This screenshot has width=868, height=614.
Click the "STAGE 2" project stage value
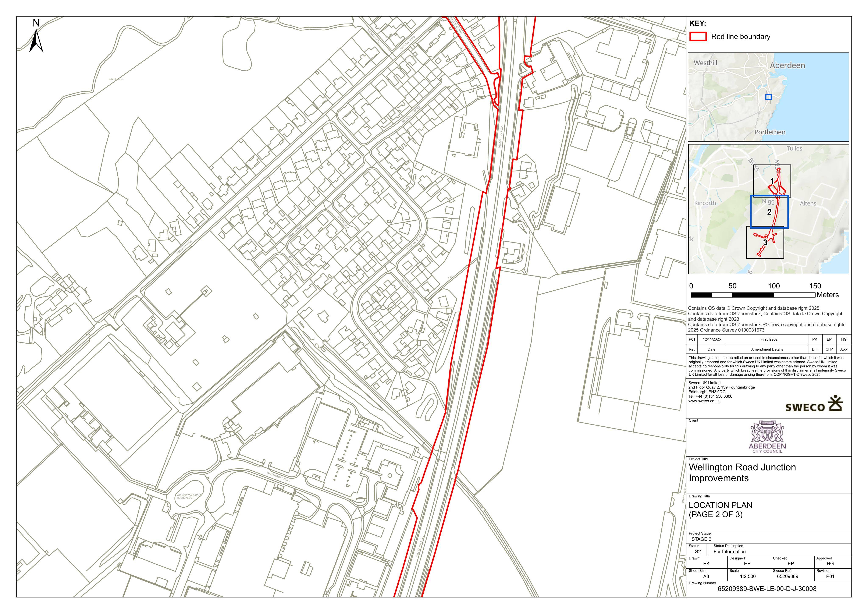pos(701,539)
